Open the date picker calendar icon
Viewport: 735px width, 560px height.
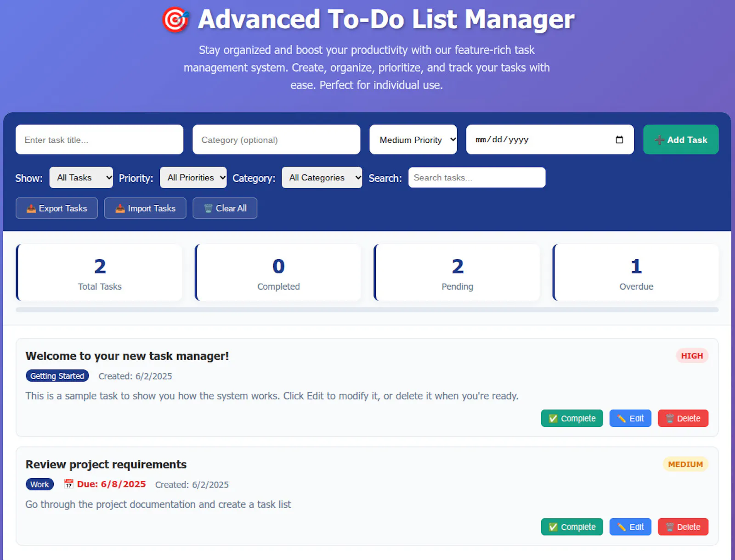pyautogui.click(x=619, y=140)
